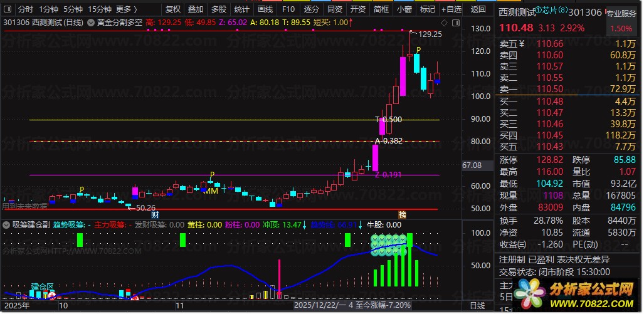The width and height of the screenshot is (644, 314).
Task: Toggle the panel layout icon beside the diamond
Action: (455, 22)
